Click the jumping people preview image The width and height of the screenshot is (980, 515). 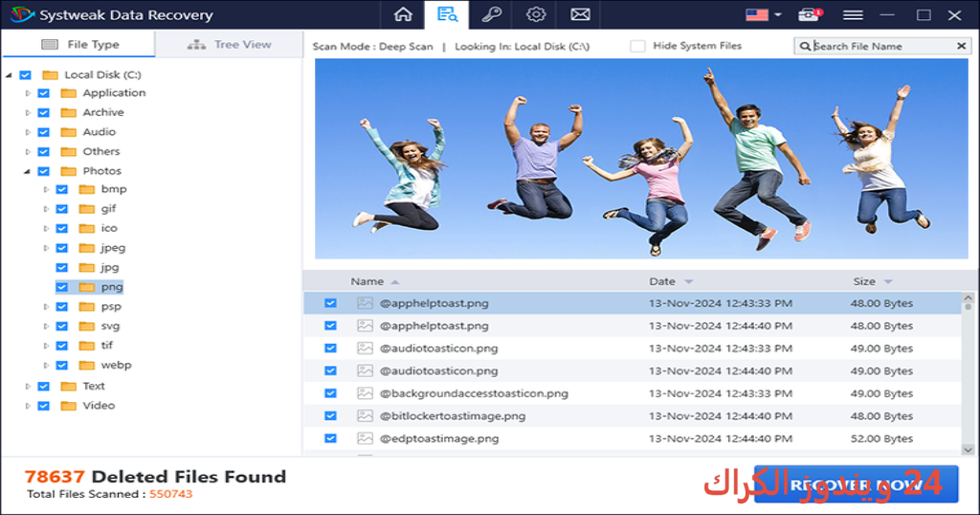(x=641, y=159)
